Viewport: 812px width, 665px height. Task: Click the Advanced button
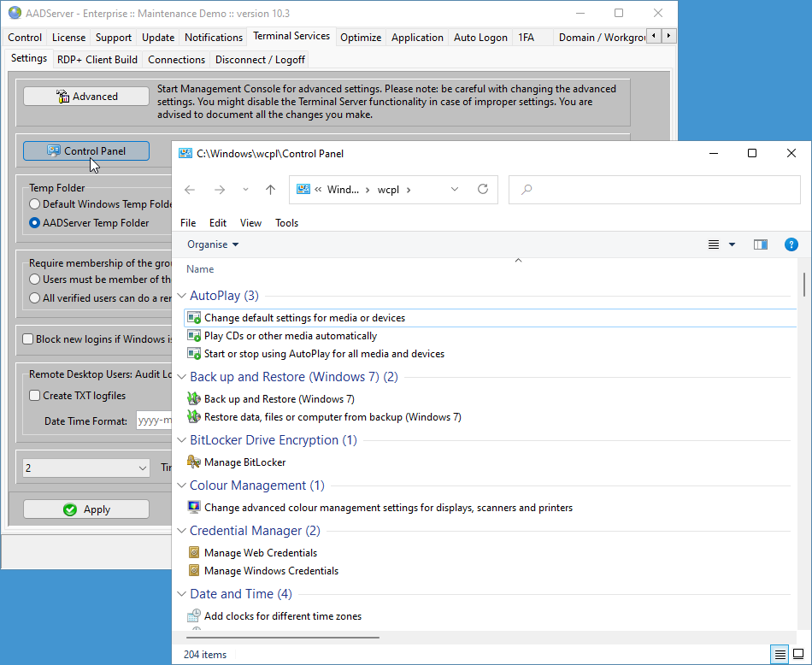86,97
